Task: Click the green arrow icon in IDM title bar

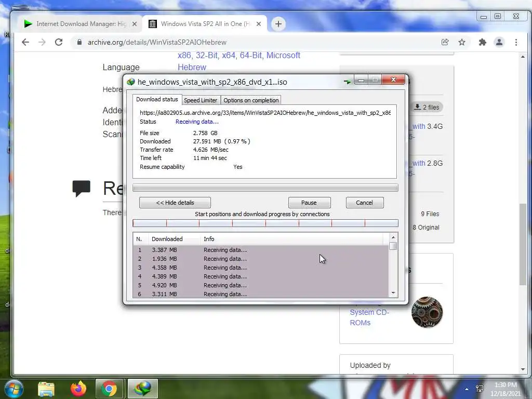Action: coord(347,82)
